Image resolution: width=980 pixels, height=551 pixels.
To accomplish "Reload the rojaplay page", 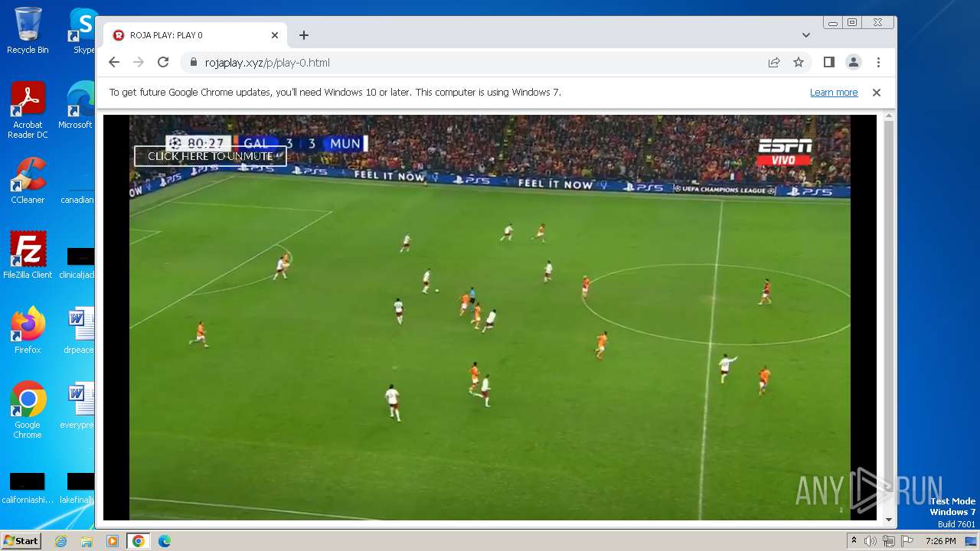I will [x=163, y=63].
